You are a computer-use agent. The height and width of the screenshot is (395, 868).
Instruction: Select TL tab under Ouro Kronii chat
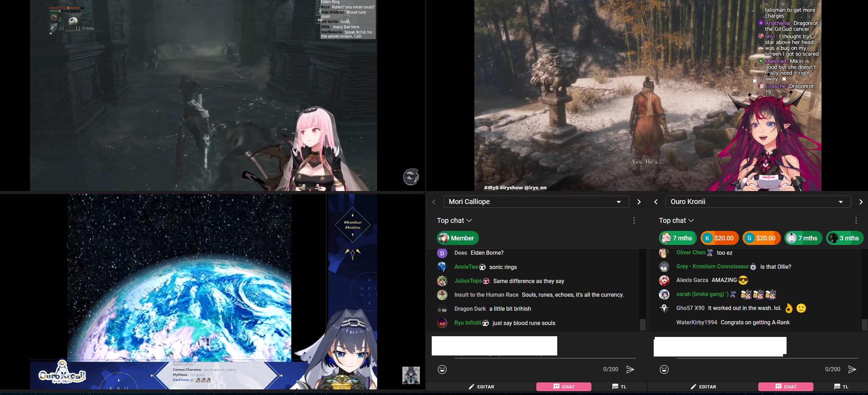click(x=841, y=387)
